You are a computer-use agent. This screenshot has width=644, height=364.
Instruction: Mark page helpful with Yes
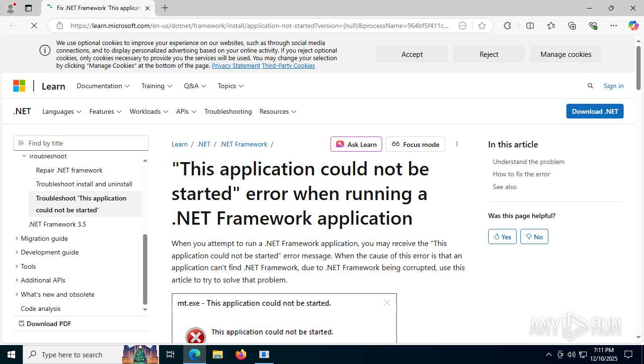point(502,237)
